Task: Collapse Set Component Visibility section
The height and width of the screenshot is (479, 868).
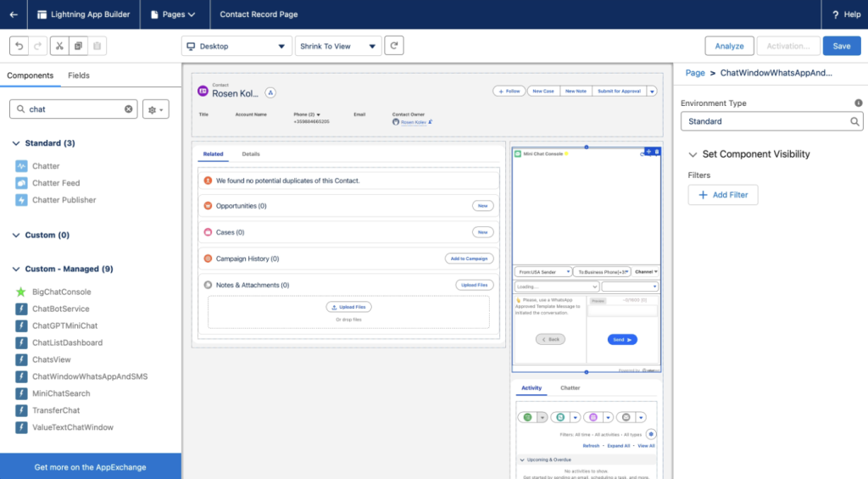Action: click(x=693, y=154)
